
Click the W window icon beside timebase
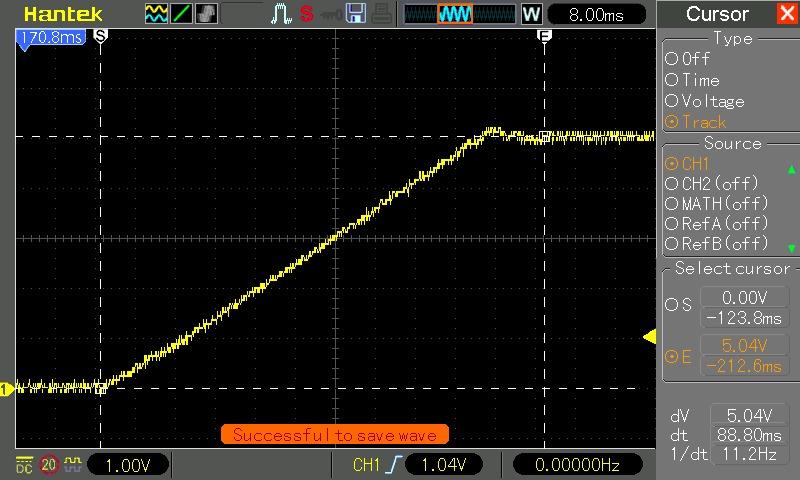(x=532, y=14)
